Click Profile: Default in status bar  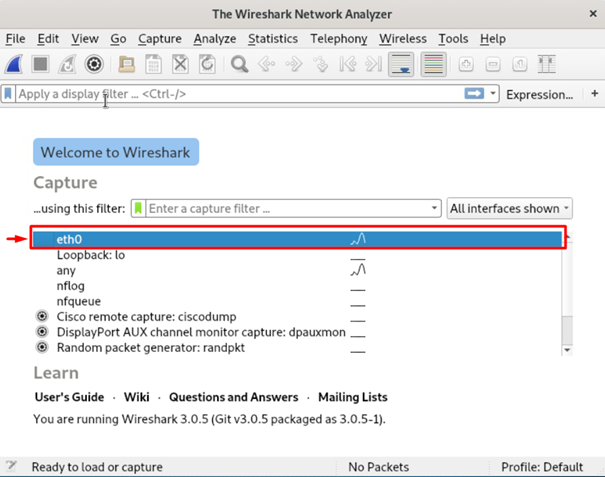pyautogui.click(x=542, y=467)
